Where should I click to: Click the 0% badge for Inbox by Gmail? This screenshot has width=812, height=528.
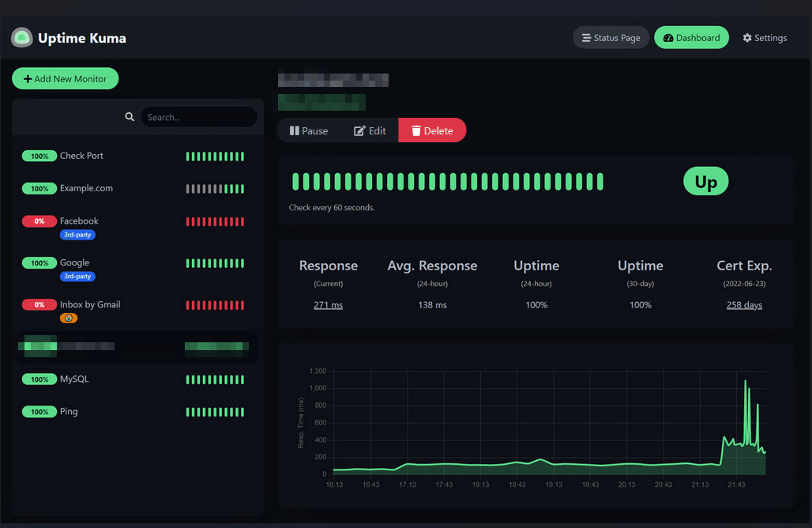point(39,304)
